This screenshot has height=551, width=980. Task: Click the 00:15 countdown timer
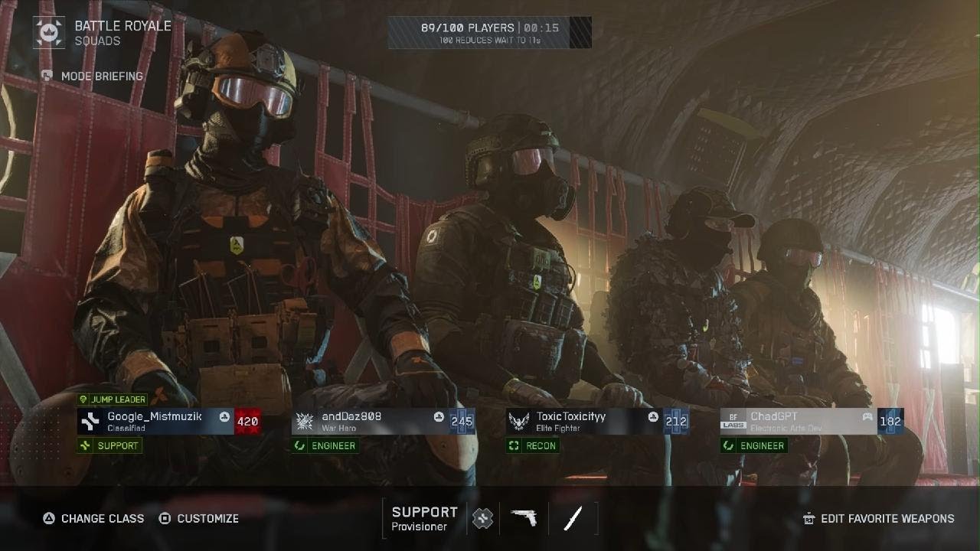coord(541,28)
